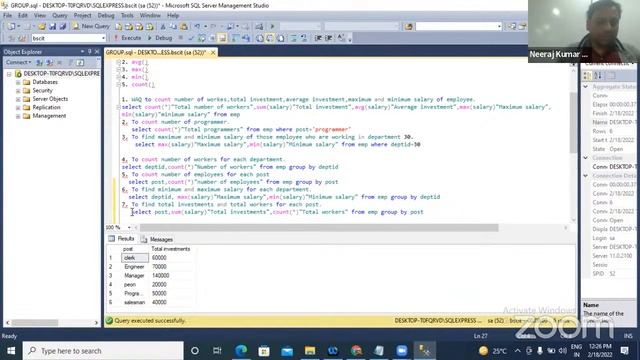Click the Comment Out Selected Lines icon
640x360 pixels.
click(293, 38)
